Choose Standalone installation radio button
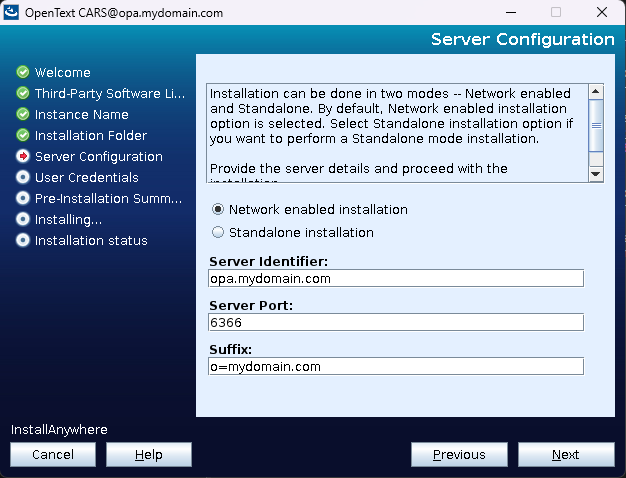The height and width of the screenshot is (478, 626). point(218,232)
